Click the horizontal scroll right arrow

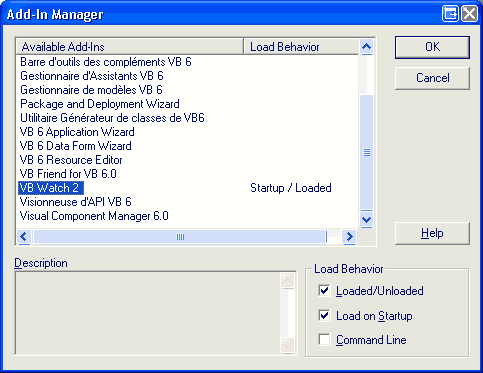pyautogui.click(x=349, y=237)
